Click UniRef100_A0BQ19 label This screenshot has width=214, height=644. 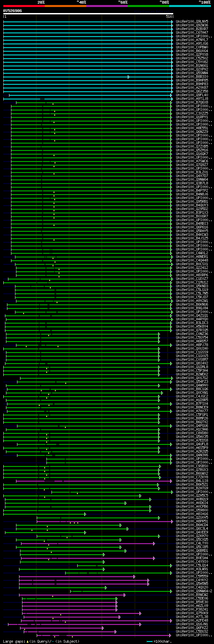[192, 499]
